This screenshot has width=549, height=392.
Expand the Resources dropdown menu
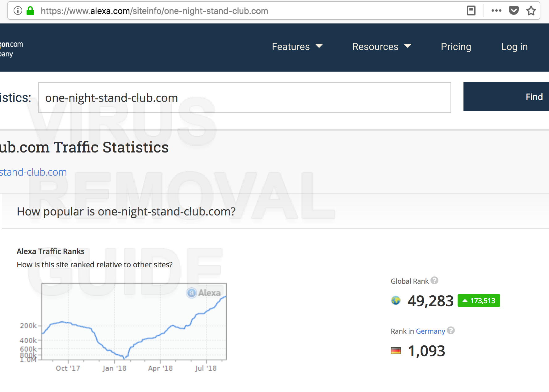[382, 47]
